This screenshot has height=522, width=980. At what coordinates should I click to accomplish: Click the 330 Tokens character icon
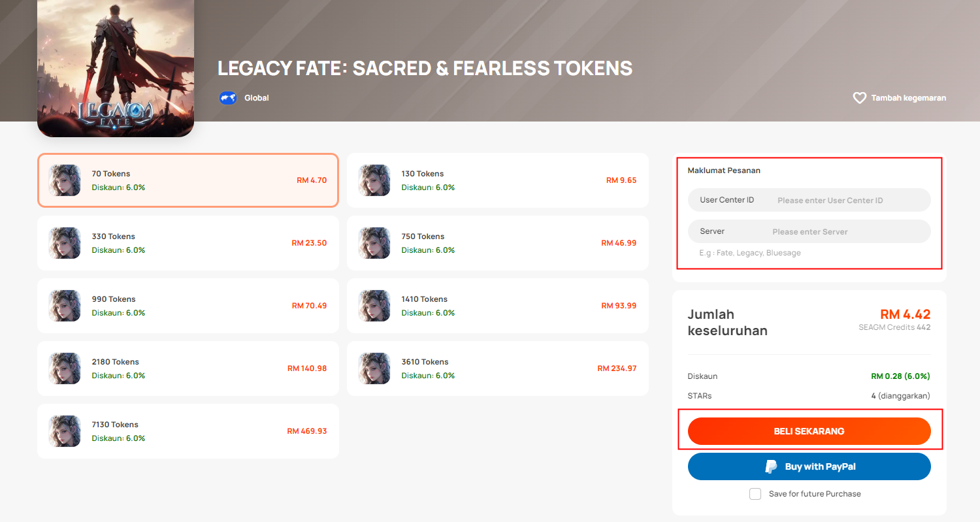pos(65,243)
